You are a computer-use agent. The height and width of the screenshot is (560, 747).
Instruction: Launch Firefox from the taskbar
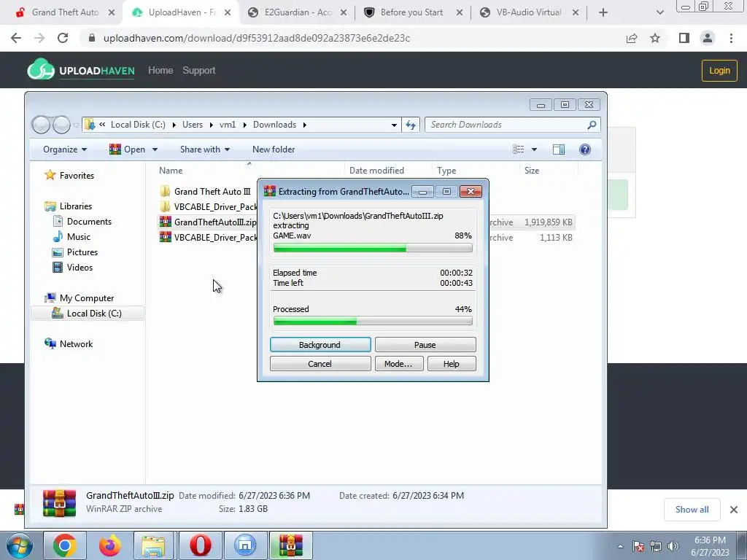109,545
